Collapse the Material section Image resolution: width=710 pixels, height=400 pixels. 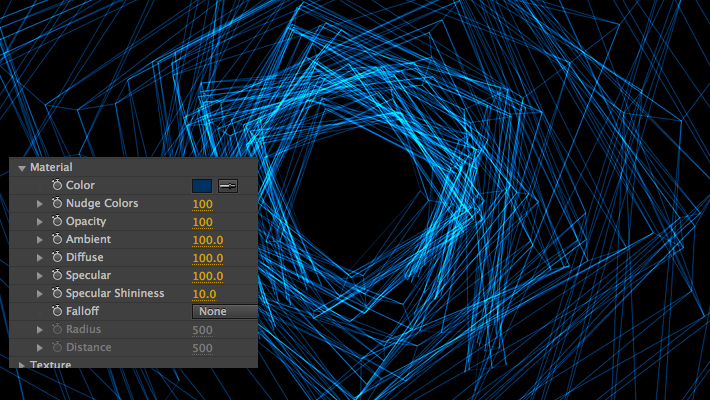click(x=22, y=168)
